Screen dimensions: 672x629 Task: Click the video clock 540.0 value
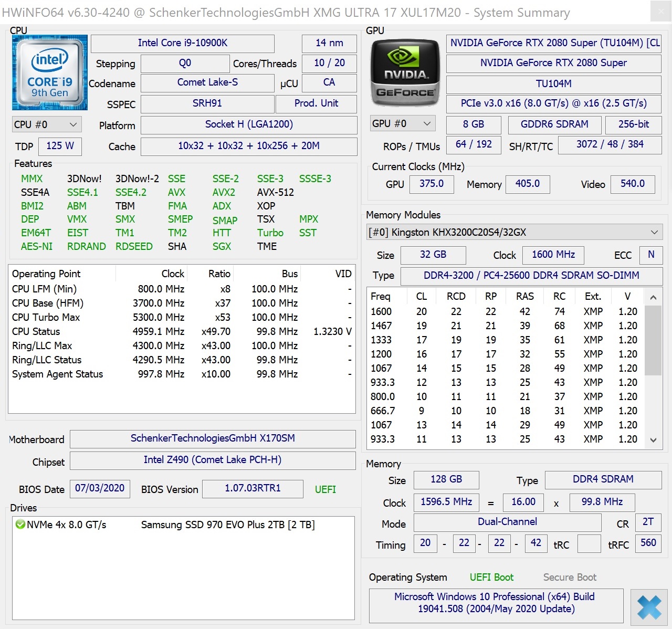pos(633,184)
